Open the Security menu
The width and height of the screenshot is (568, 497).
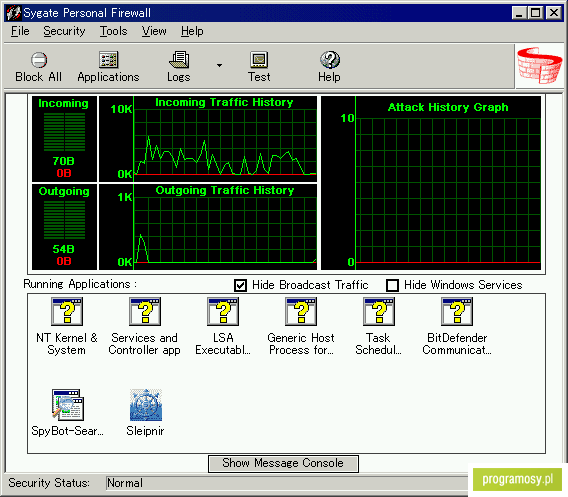click(x=64, y=31)
